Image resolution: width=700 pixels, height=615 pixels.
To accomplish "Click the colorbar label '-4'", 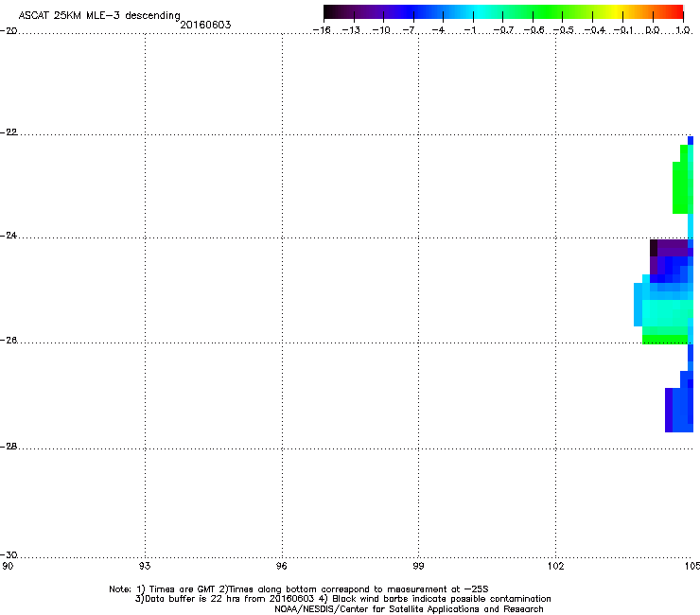I will pyautogui.click(x=438, y=30).
